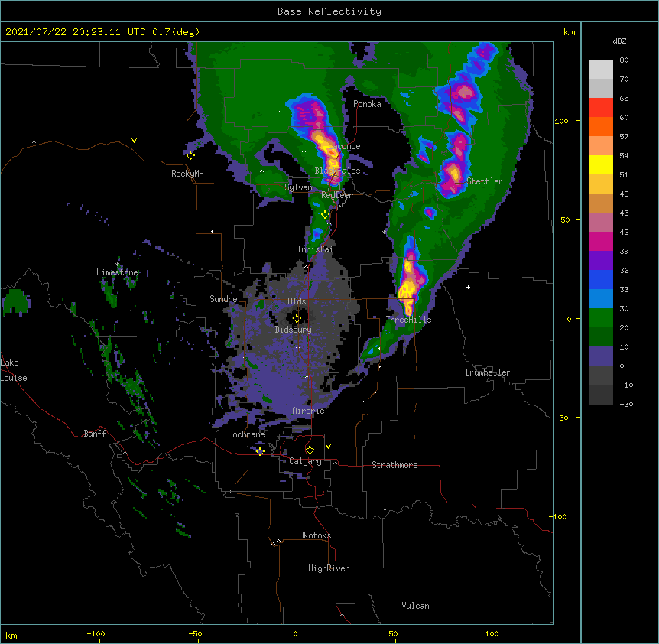The width and height of the screenshot is (659, 644).
Task: Click the RedDeer city label
Action: click(x=337, y=195)
